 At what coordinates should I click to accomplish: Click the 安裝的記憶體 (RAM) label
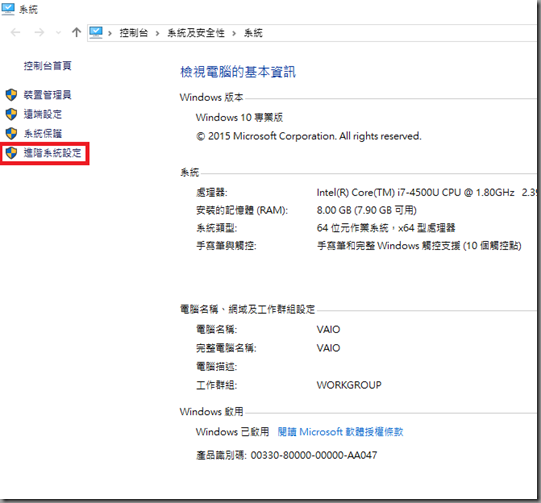[242, 210]
